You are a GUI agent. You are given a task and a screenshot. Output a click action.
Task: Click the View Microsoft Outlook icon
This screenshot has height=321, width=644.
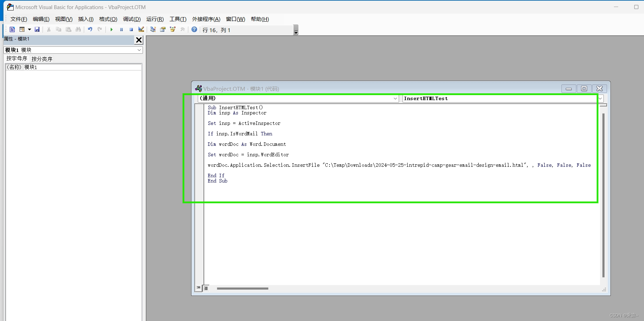12,30
